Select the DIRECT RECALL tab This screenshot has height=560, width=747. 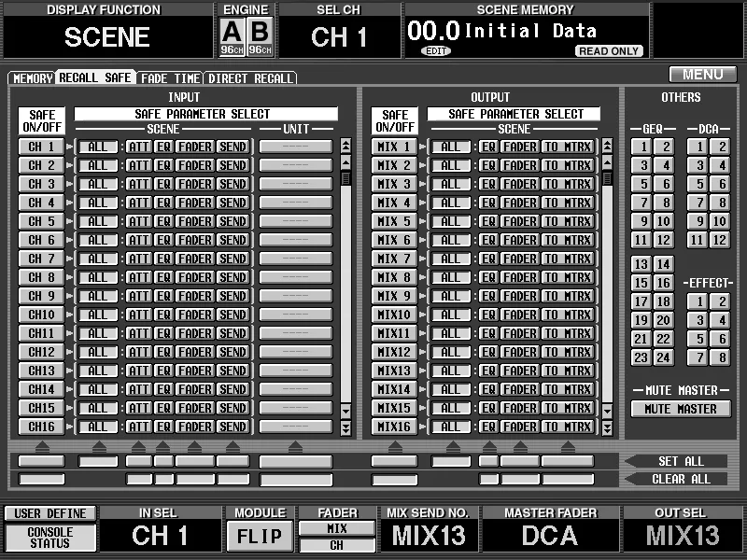click(250, 78)
